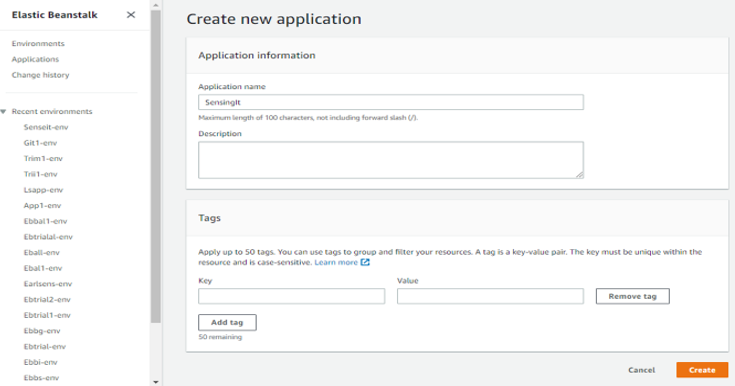The image size is (735, 386).
Task: Click inside the Description text area
Action: click(x=391, y=160)
